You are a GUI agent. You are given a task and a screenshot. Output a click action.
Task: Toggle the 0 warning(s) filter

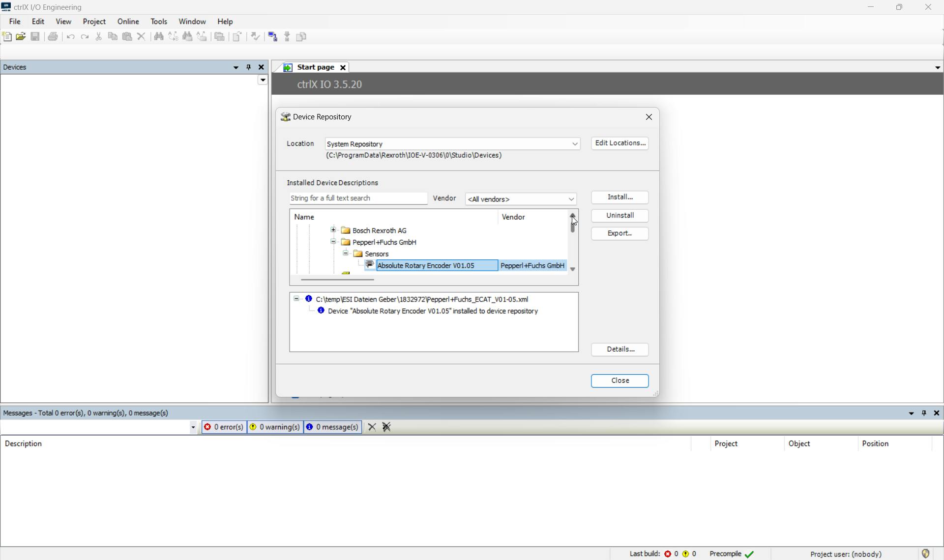(275, 427)
